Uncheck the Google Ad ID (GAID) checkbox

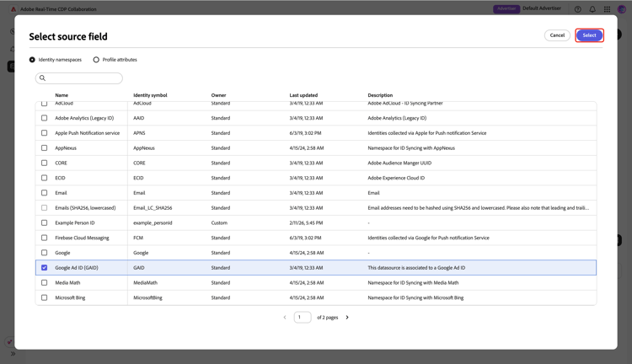click(45, 268)
